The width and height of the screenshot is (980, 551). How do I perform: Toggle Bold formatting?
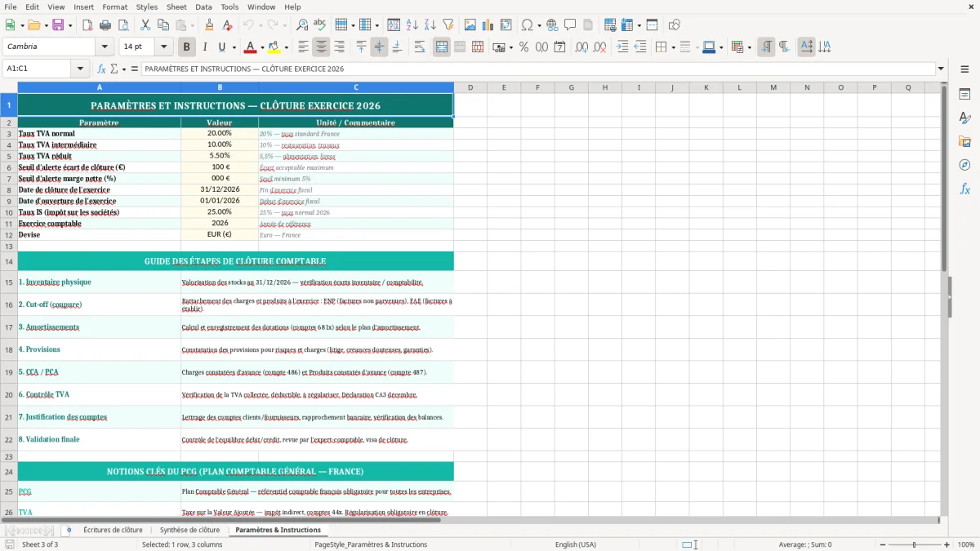tap(187, 47)
